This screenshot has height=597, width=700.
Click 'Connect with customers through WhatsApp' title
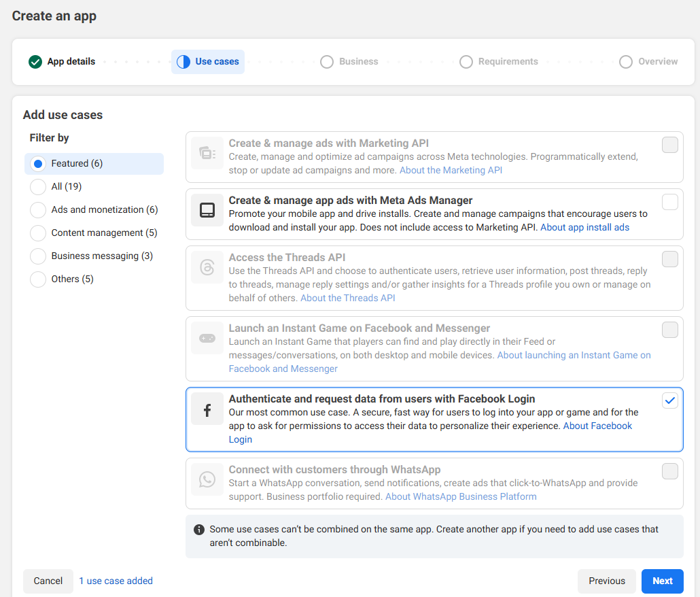pos(335,470)
